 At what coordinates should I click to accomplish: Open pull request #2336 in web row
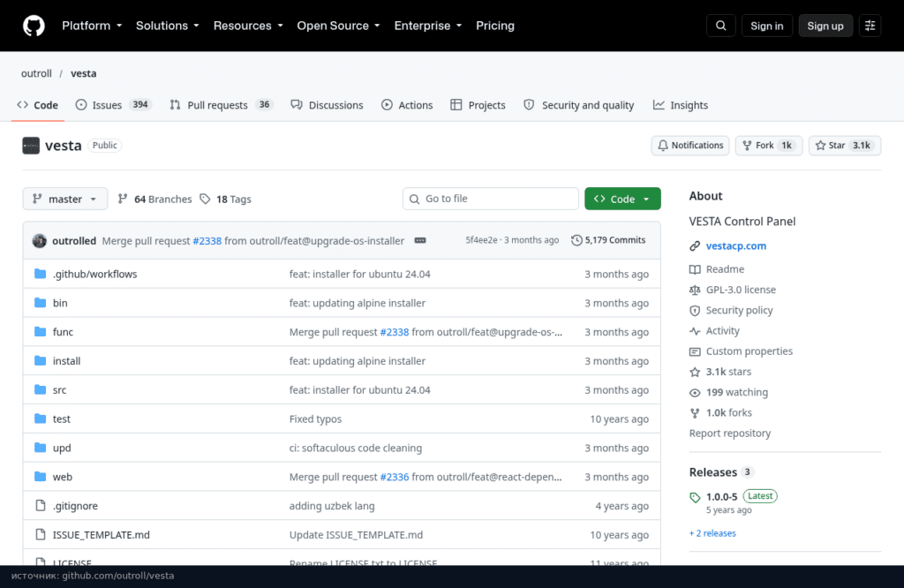coord(395,477)
